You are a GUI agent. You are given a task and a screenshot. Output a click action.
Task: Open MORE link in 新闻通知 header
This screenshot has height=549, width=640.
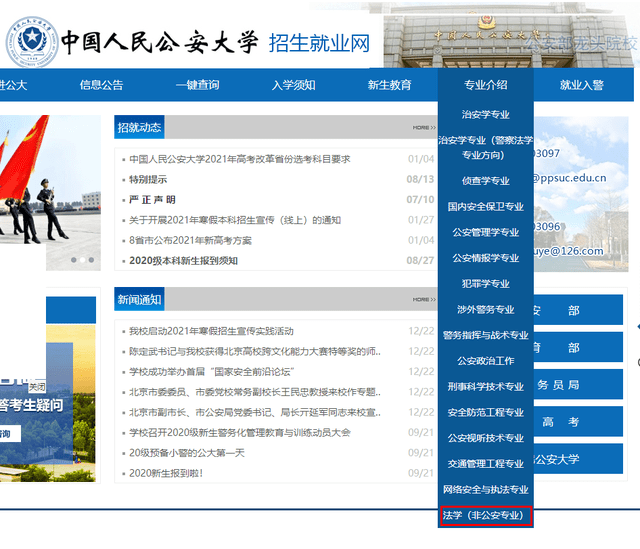[x=424, y=300]
